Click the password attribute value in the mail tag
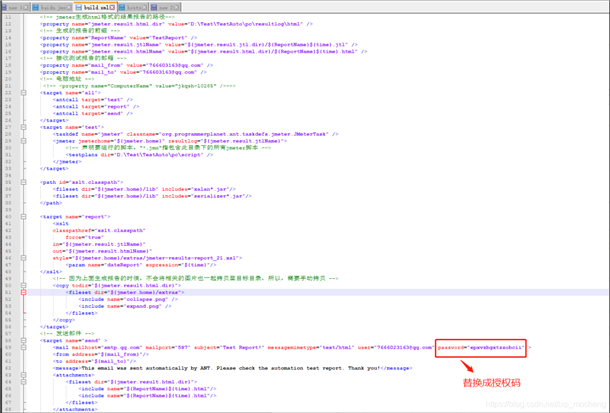Screen dimensions: 610x413 tap(496, 347)
